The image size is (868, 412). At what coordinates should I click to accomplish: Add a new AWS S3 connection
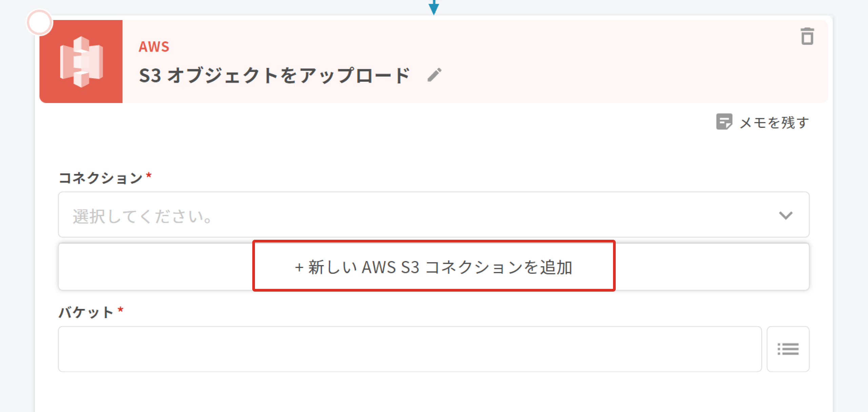point(434,267)
